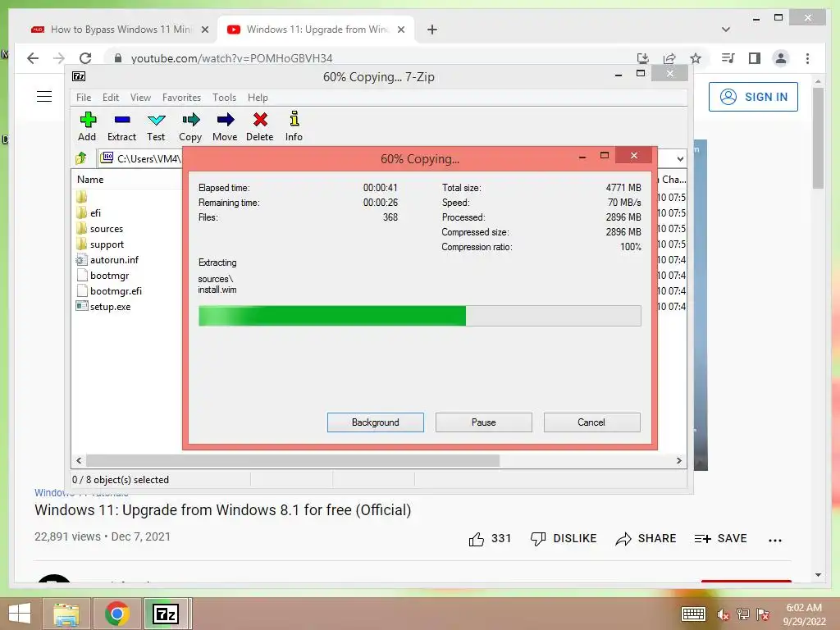The width and height of the screenshot is (840, 630).
Task: Click the Extract toolbar icon
Action: tap(121, 126)
